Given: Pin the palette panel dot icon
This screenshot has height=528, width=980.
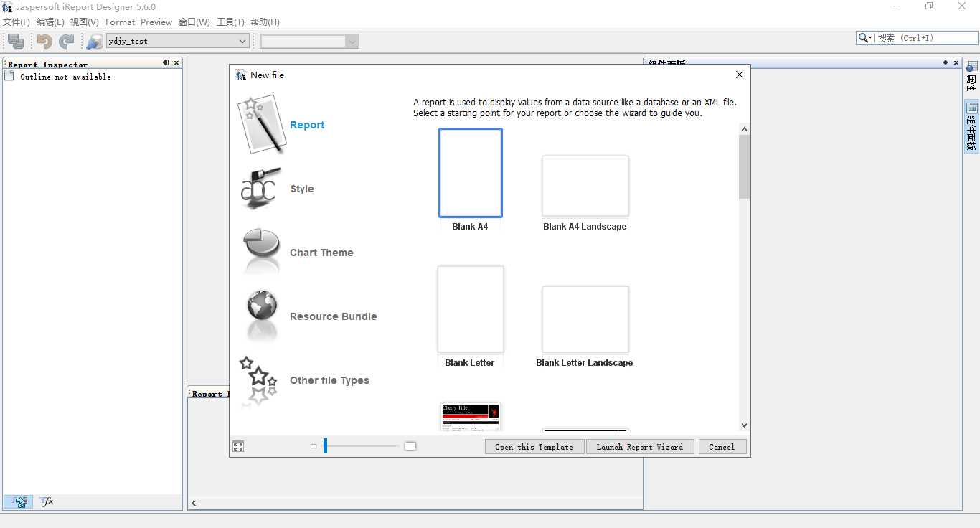Looking at the screenshot, I should [x=946, y=63].
